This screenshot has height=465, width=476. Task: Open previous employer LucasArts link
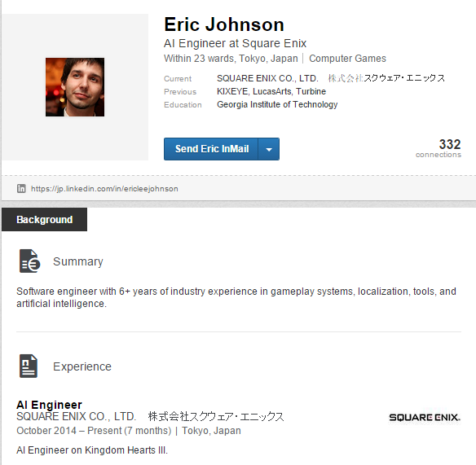point(272,91)
